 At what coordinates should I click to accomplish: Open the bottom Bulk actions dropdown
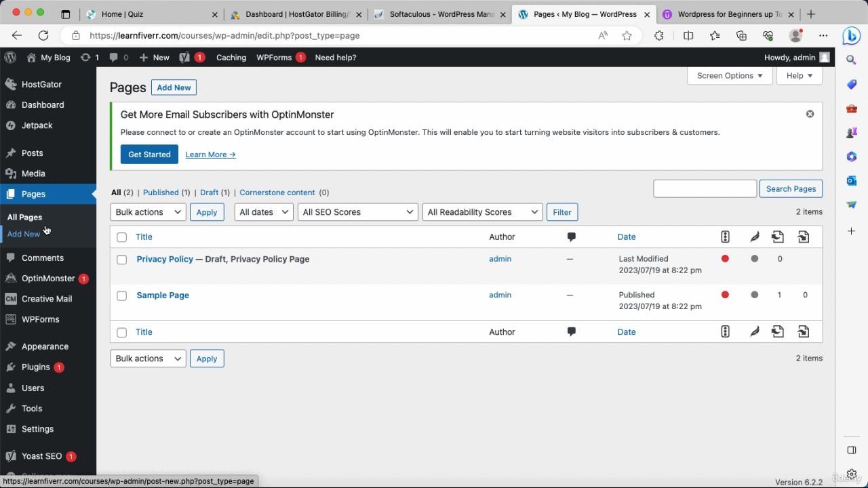[x=148, y=359]
